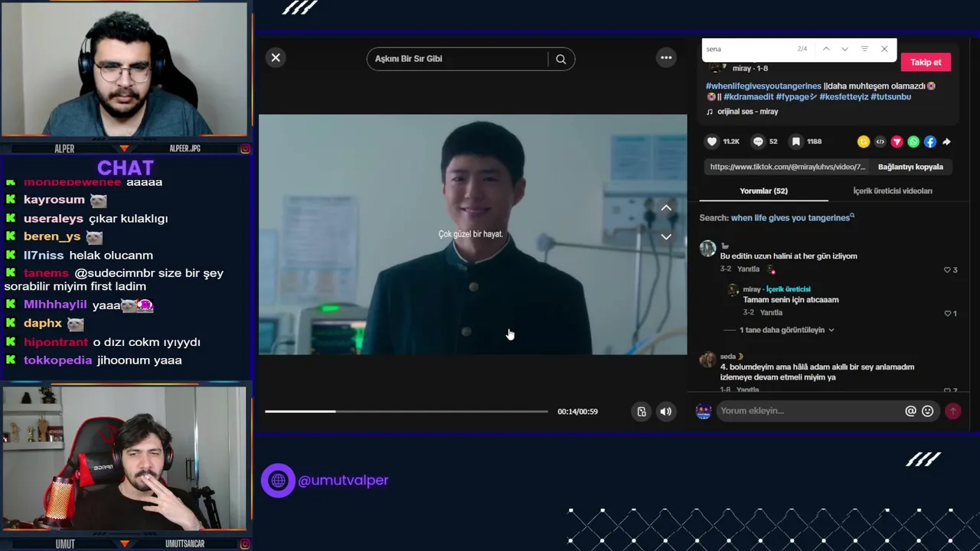980x551 pixels.
Task: Click the video frame showing 'Çok güzel bir hayat.'
Action: point(472,234)
